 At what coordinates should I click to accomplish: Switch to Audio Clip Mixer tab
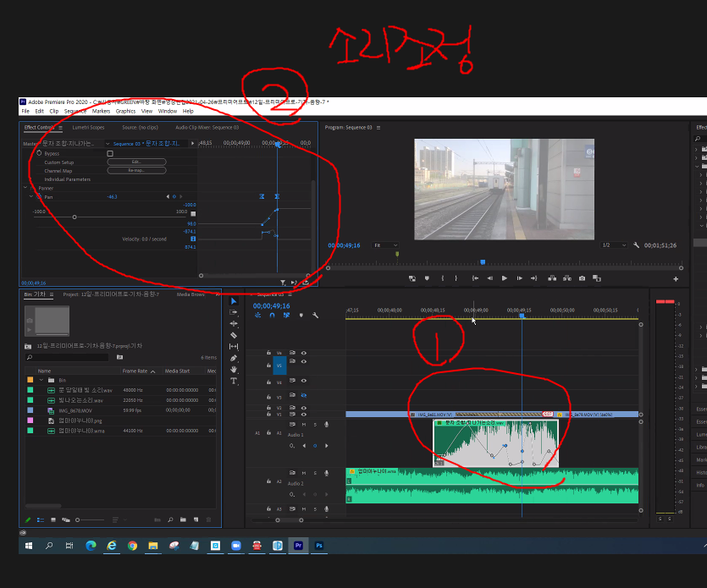point(207,128)
